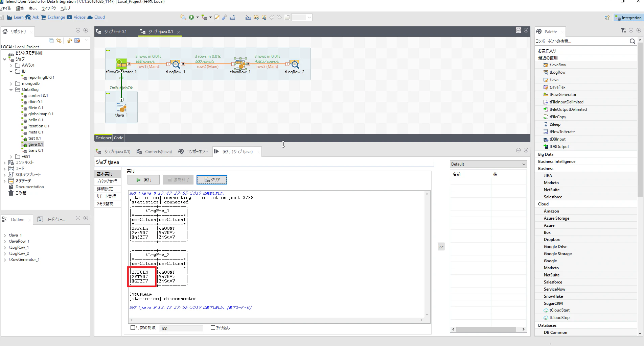Click the link-with-editor arrows icon in repository
Screen dimensions: 644x346
tap(59, 41)
